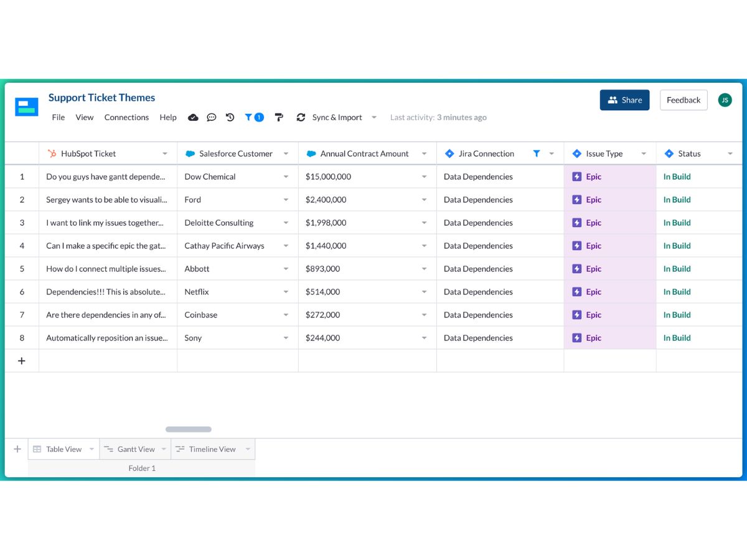
Task: Open the cloud sync status icon
Action: point(193,118)
